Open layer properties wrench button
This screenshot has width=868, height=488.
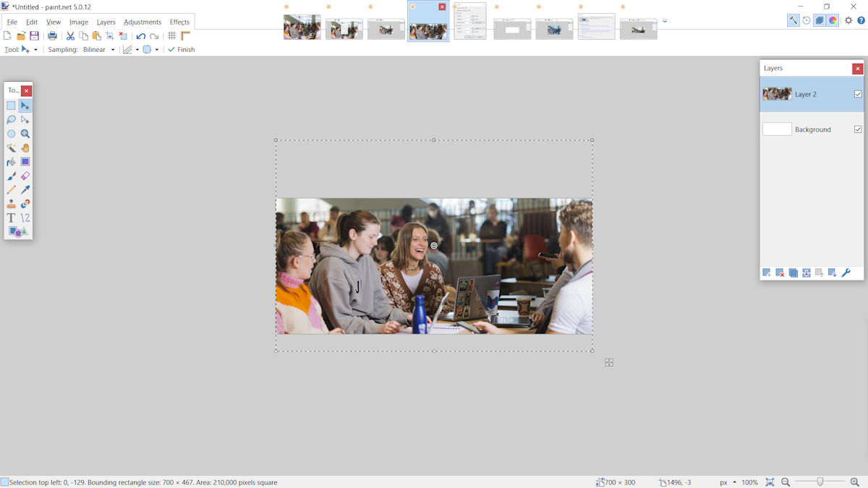(846, 273)
